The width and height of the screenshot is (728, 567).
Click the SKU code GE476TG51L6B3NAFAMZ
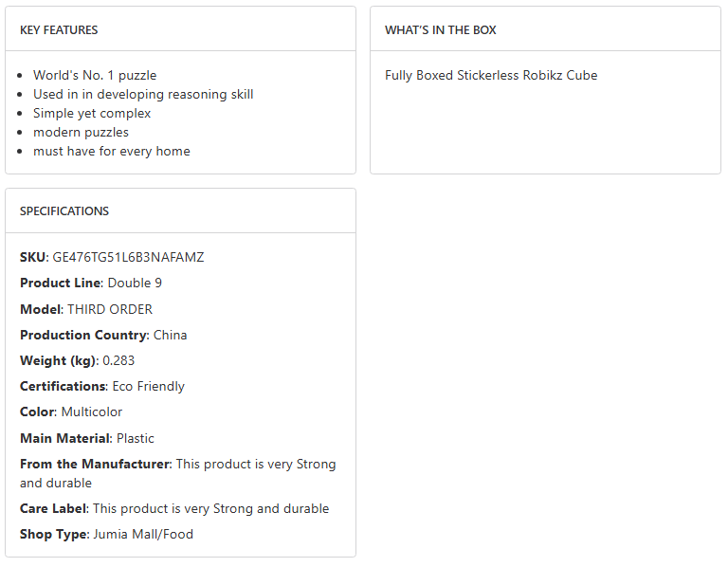pyautogui.click(x=128, y=258)
